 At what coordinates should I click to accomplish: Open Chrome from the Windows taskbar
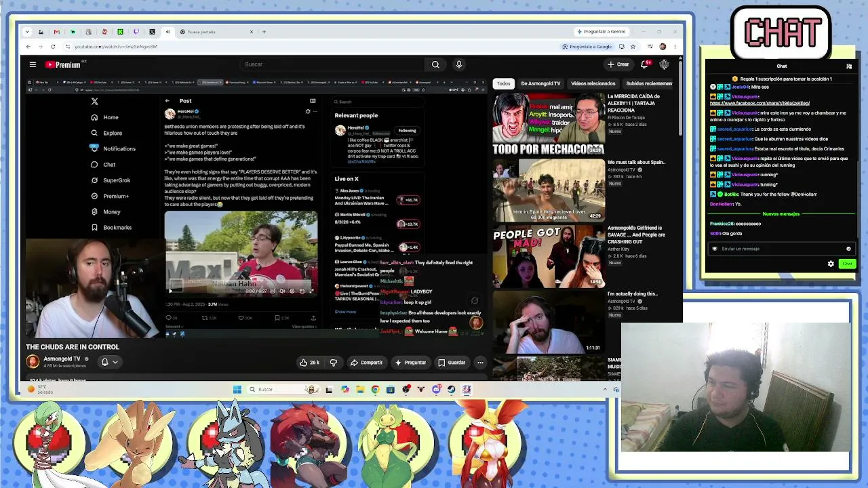[375, 390]
